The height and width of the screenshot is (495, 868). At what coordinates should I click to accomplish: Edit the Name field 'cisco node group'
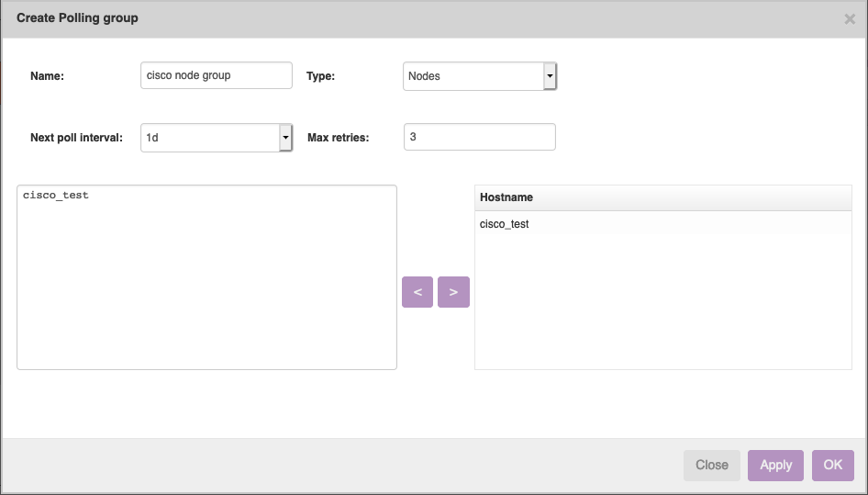coord(217,75)
